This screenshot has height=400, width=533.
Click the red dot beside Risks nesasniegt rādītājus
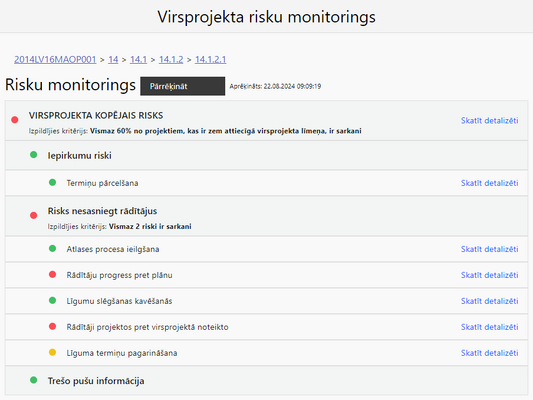click(34, 215)
